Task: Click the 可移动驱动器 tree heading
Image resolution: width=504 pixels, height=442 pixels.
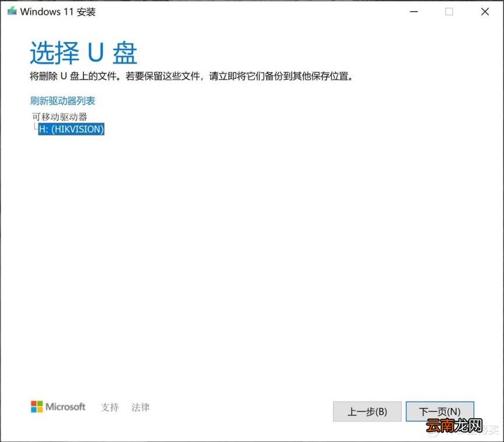Action: click(60, 116)
